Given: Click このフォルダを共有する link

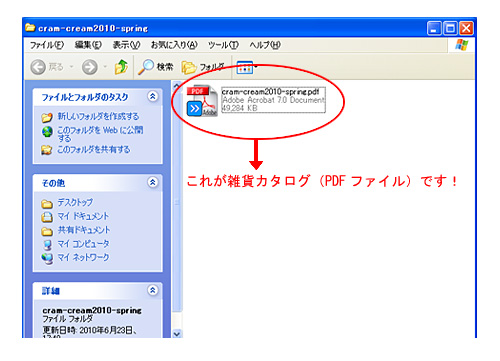Looking at the screenshot, I should pyautogui.click(x=94, y=149).
